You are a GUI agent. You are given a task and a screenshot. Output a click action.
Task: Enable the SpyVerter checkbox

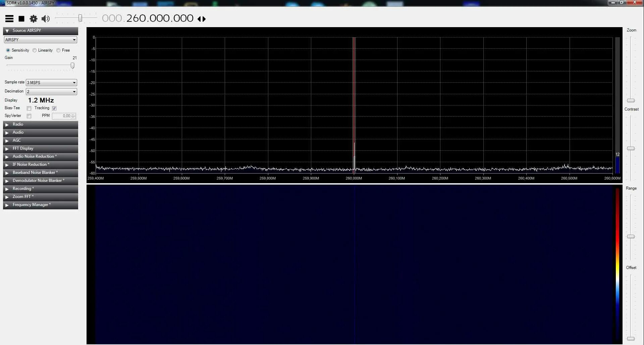(29, 116)
